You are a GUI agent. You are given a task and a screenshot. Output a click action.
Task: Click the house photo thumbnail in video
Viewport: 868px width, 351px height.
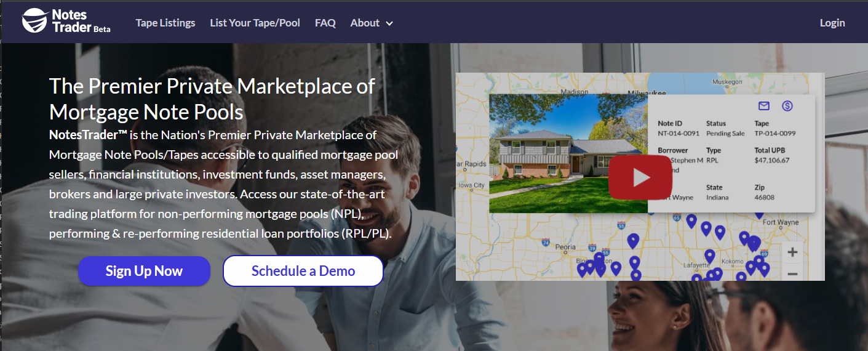(x=568, y=153)
